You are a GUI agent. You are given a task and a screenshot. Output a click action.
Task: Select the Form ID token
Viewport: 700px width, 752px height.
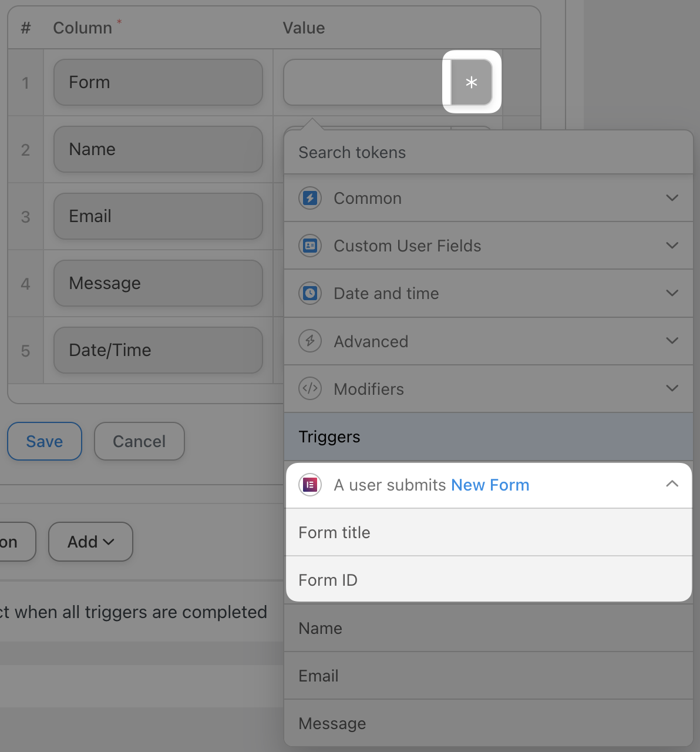[x=489, y=579]
